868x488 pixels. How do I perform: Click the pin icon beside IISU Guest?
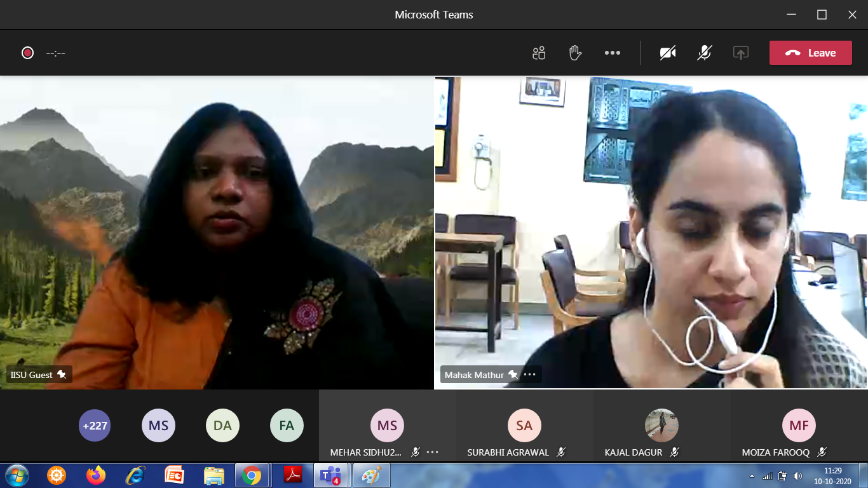(62, 375)
